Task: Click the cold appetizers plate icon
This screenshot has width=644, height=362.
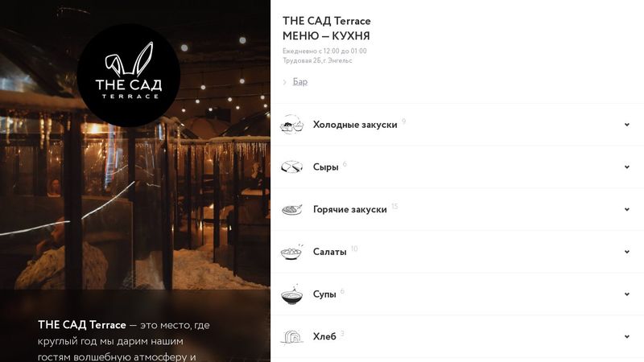Action: (x=291, y=125)
